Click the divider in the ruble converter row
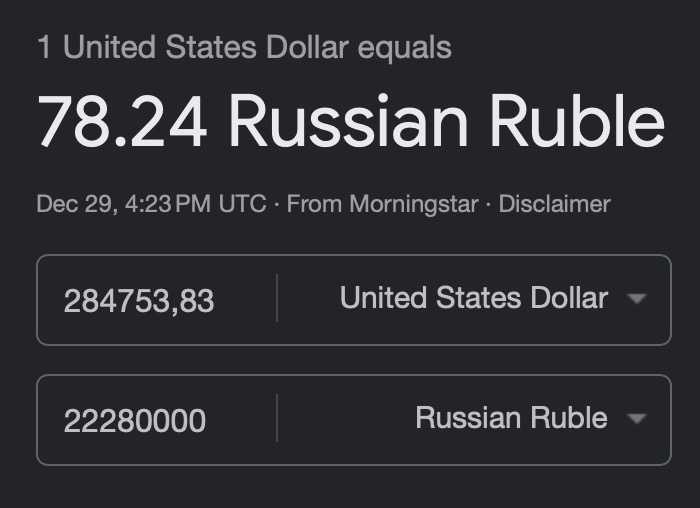The image size is (700, 508). tap(277, 419)
